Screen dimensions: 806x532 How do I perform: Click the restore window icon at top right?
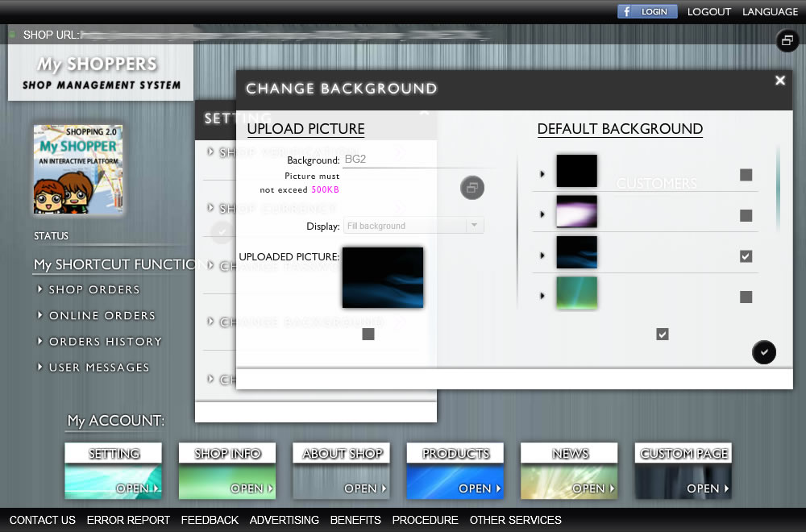coord(787,40)
